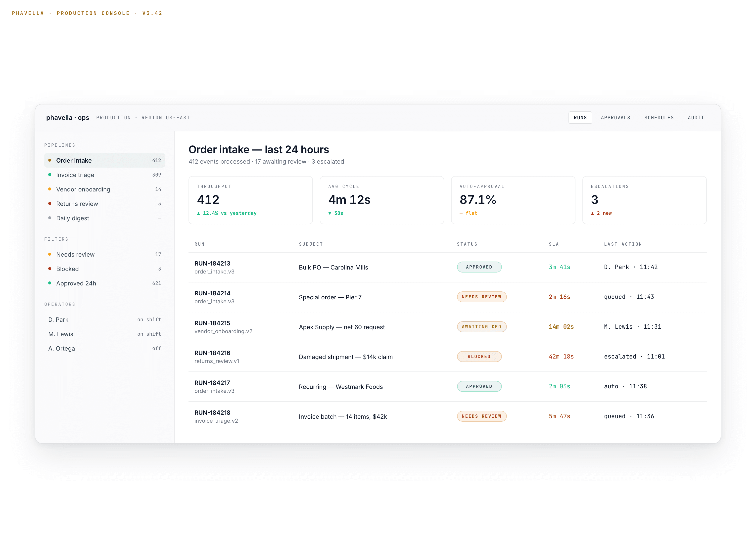Open the Avg Cycle metric card

pyautogui.click(x=382, y=200)
